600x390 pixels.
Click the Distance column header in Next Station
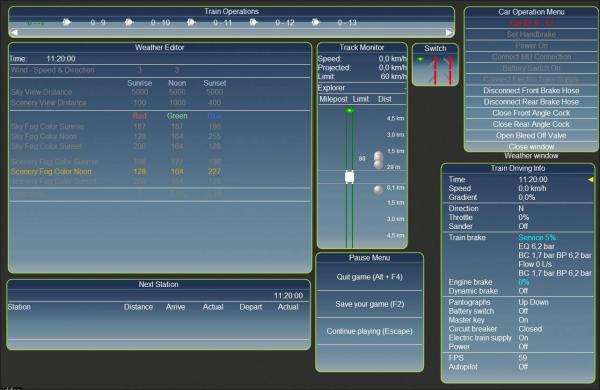click(x=138, y=307)
